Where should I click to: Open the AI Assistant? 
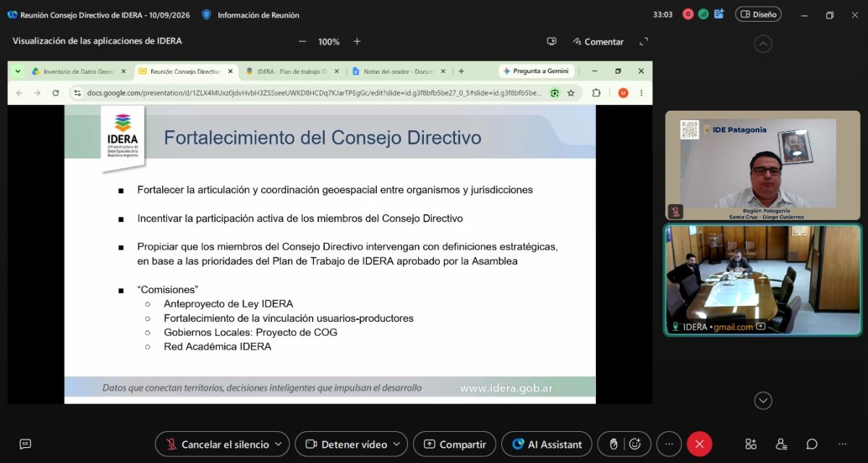click(x=547, y=444)
